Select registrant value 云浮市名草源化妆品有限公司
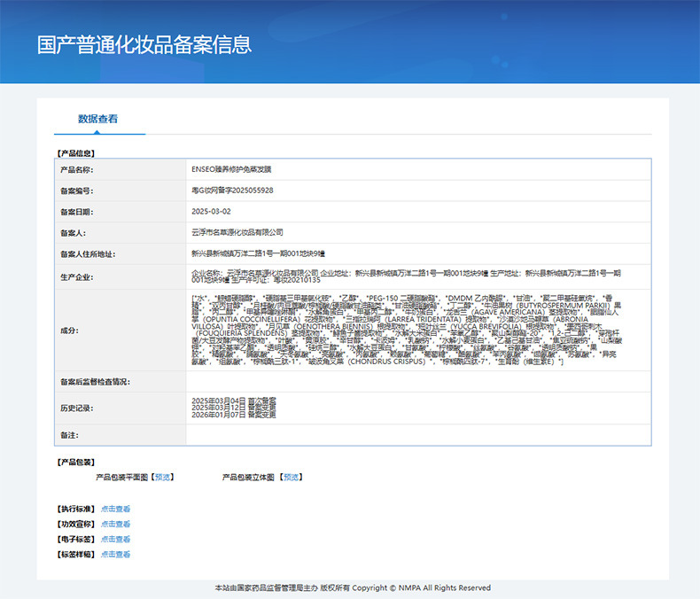Viewport: 700px width, 599px height. pos(237,232)
